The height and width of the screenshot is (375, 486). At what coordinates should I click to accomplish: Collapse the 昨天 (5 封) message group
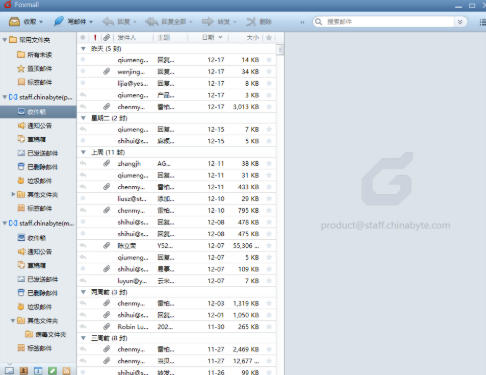(x=83, y=49)
